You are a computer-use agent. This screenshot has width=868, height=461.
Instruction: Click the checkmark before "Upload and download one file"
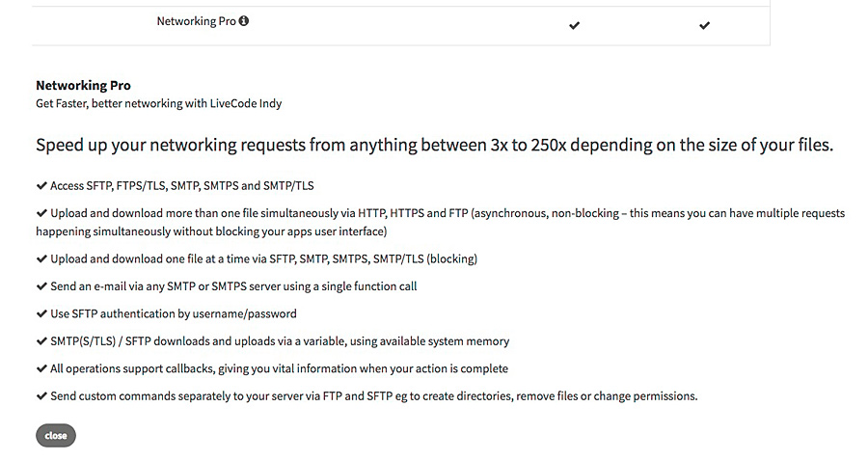[41, 258]
